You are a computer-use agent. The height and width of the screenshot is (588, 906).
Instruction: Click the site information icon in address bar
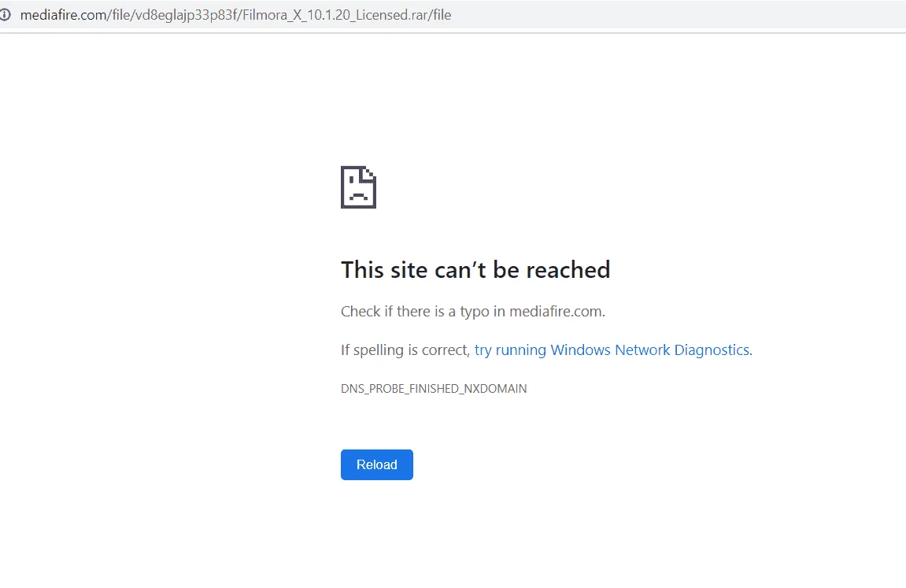click(6, 15)
